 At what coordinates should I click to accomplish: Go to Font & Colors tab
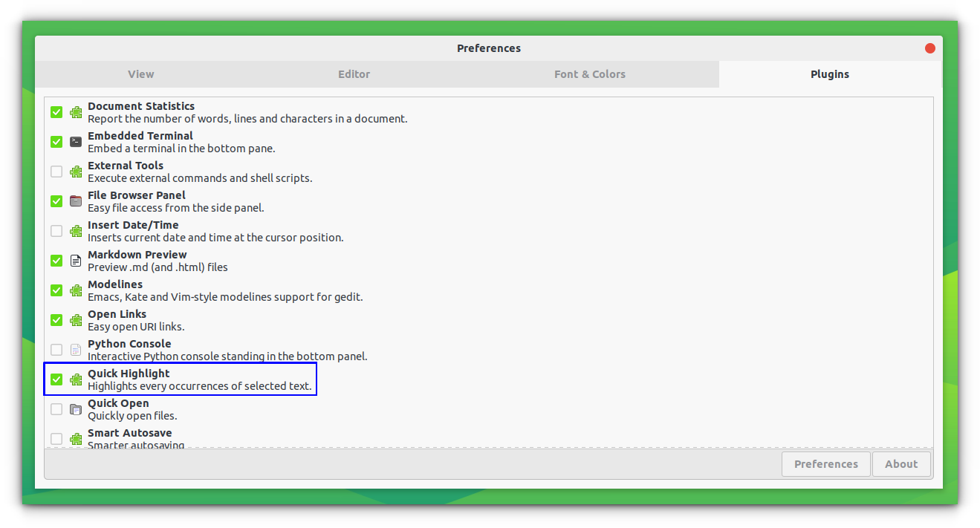coord(589,74)
